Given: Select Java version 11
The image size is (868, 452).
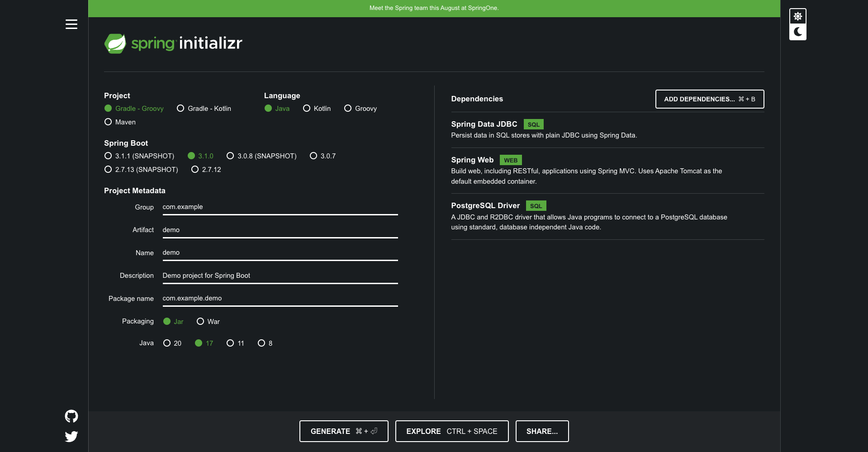Looking at the screenshot, I should click(x=235, y=343).
